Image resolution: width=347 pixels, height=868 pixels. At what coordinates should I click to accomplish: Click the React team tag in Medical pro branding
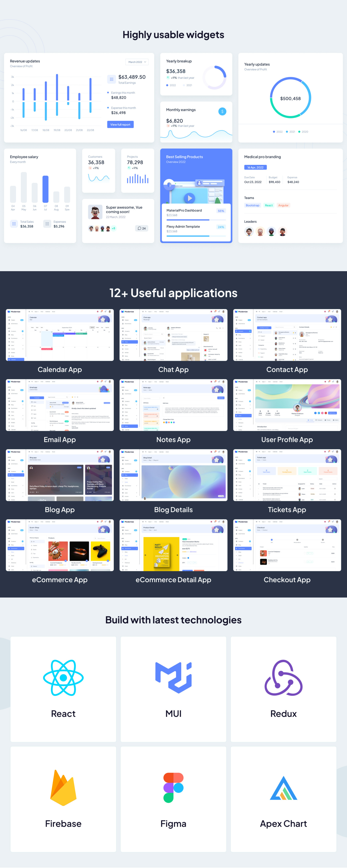(x=269, y=205)
